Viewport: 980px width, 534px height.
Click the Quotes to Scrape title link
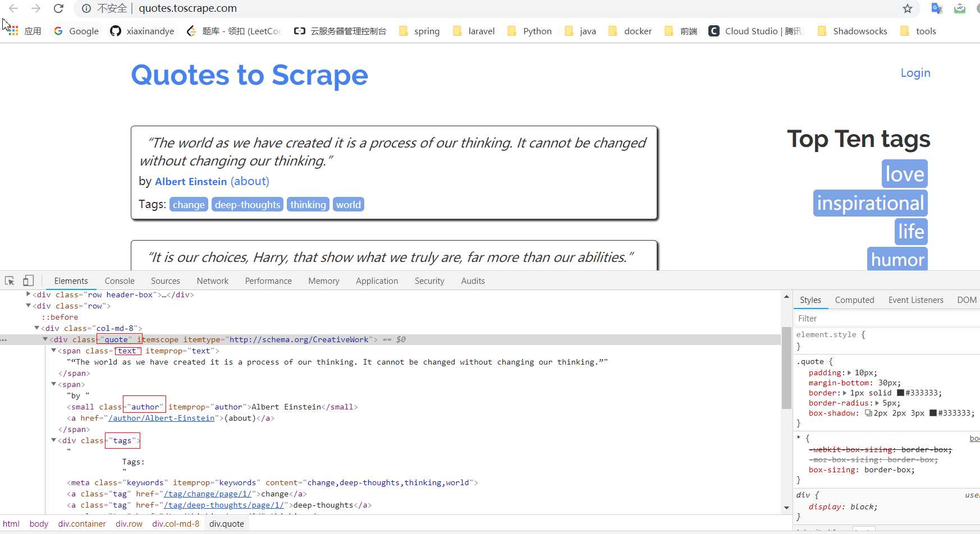tap(249, 75)
